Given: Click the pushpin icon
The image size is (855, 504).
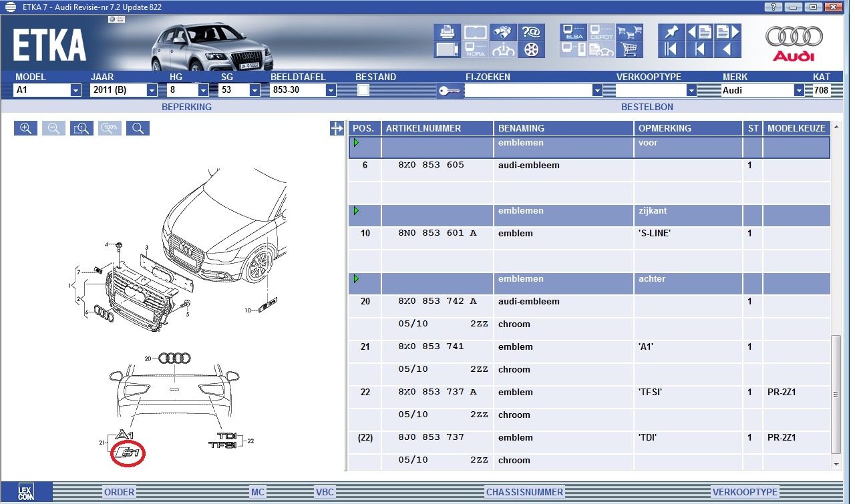Looking at the screenshot, I should click(x=671, y=32).
